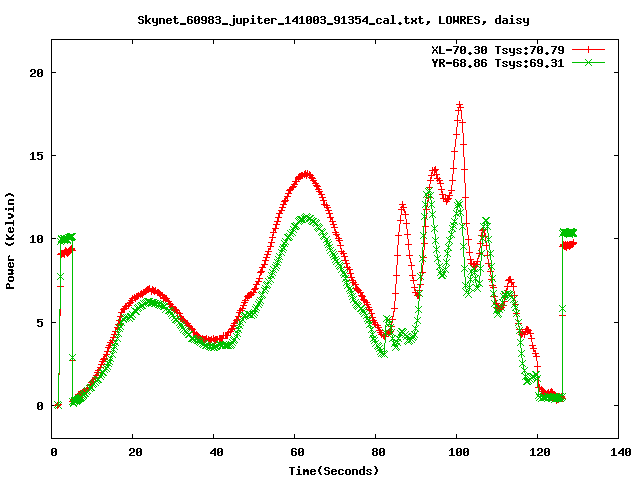Click the Time(Seconds) x-axis label
This screenshot has height=480, width=640.
(334, 470)
